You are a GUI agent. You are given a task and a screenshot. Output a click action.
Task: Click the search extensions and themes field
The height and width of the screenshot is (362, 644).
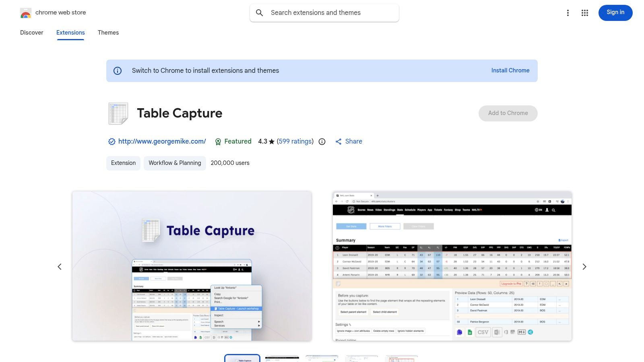point(324,13)
